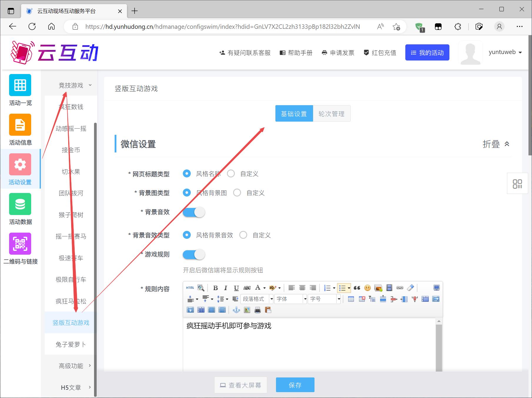Expand the H5文章 menu group

coord(71,387)
